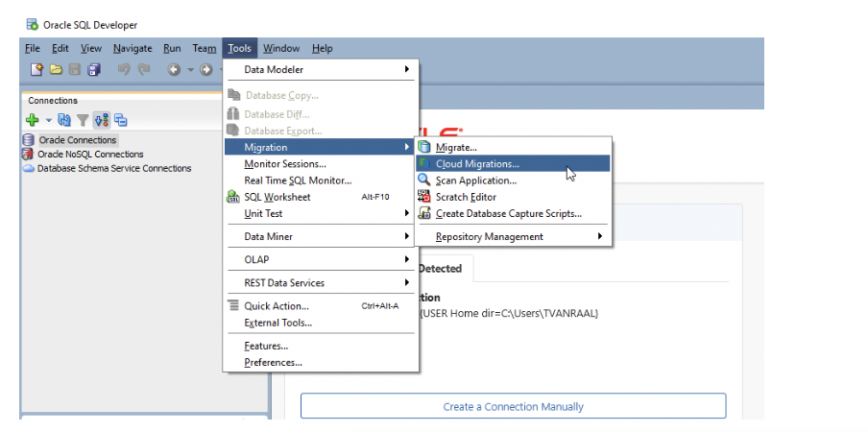Select Database Schema Service Connections node
Image resolution: width=868 pixels, height=432 pixels.
click(114, 168)
